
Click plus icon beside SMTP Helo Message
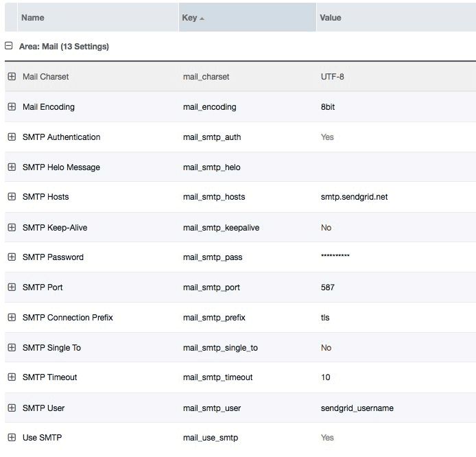[x=12, y=167]
